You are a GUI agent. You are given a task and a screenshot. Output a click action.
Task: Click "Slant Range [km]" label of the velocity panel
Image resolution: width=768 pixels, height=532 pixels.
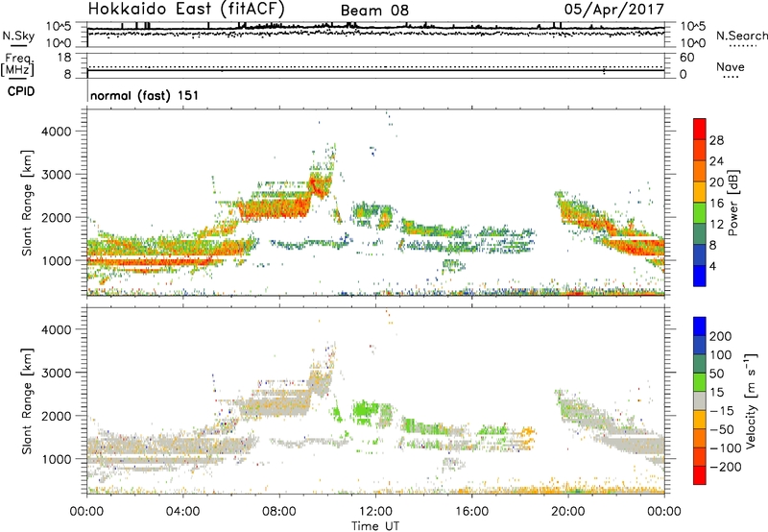27,401
